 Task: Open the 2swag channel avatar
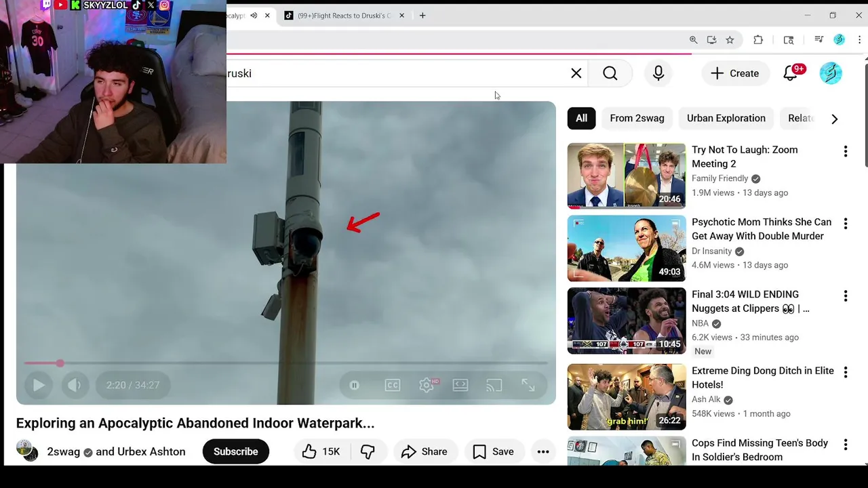pyautogui.click(x=27, y=451)
